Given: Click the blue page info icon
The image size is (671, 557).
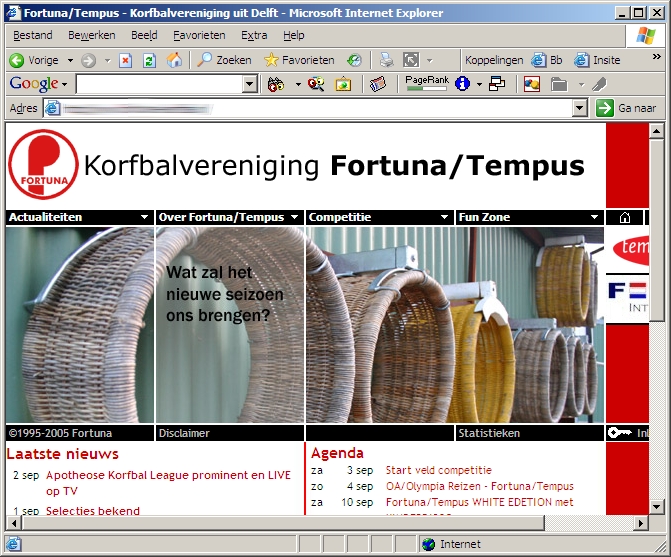Looking at the screenshot, I should coord(462,84).
